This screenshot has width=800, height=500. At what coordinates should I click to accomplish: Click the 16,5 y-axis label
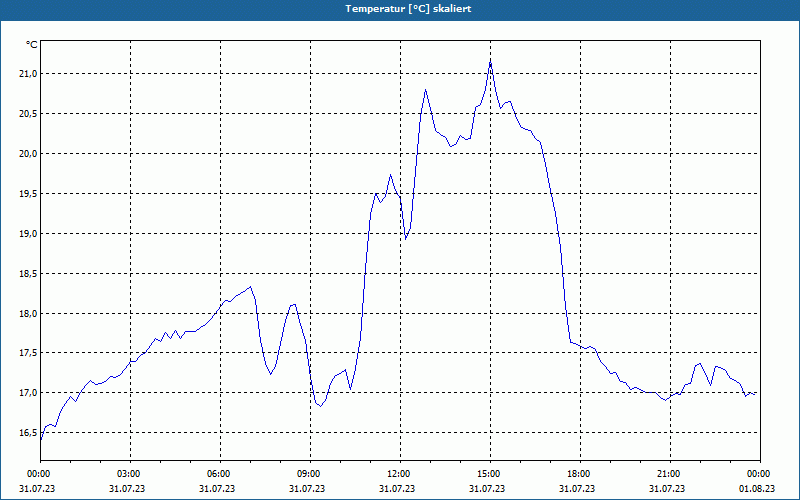pyautogui.click(x=28, y=433)
